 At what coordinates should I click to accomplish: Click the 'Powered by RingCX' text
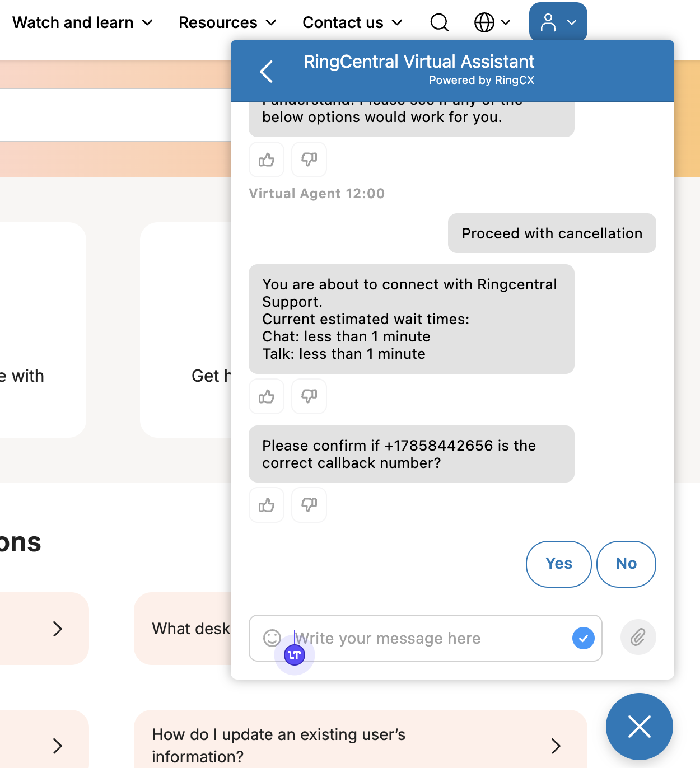pos(482,80)
